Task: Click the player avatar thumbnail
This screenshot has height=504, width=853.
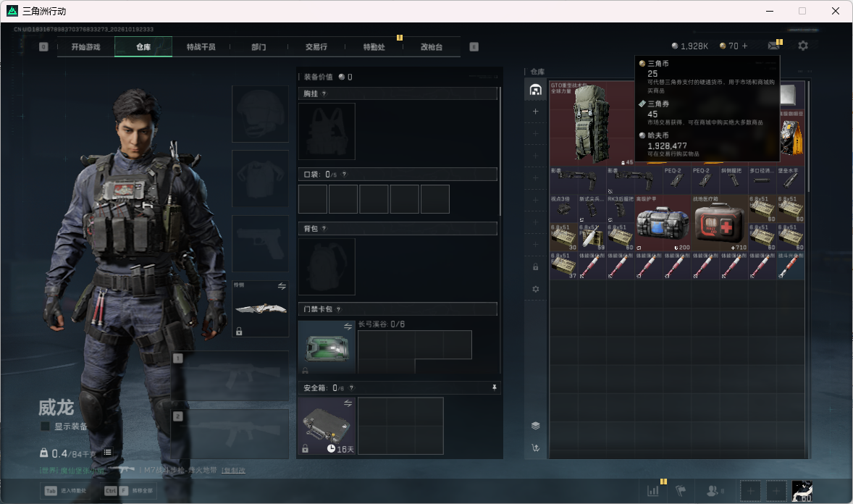Action: 802,491
